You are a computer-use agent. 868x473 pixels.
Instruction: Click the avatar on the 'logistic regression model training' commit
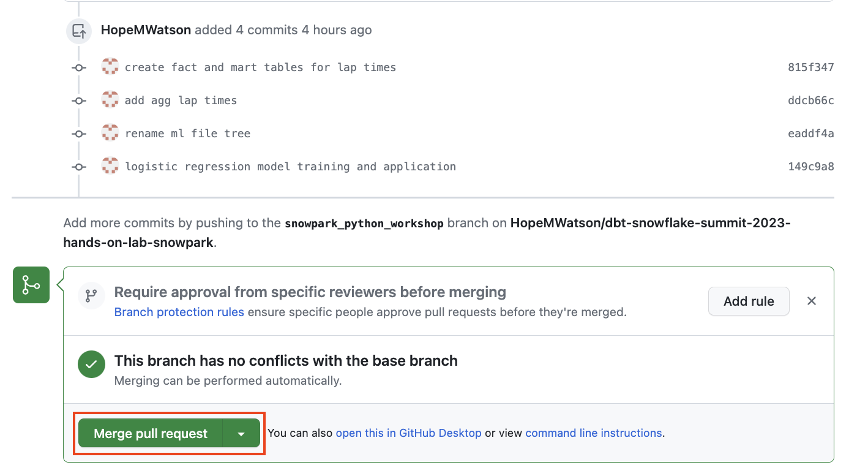(110, 166)
